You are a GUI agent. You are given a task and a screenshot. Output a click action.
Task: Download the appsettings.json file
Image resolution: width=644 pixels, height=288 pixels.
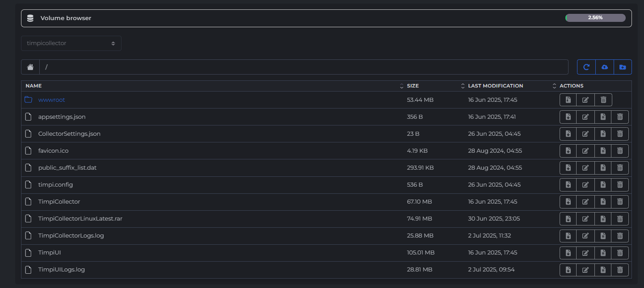point(568,117)
